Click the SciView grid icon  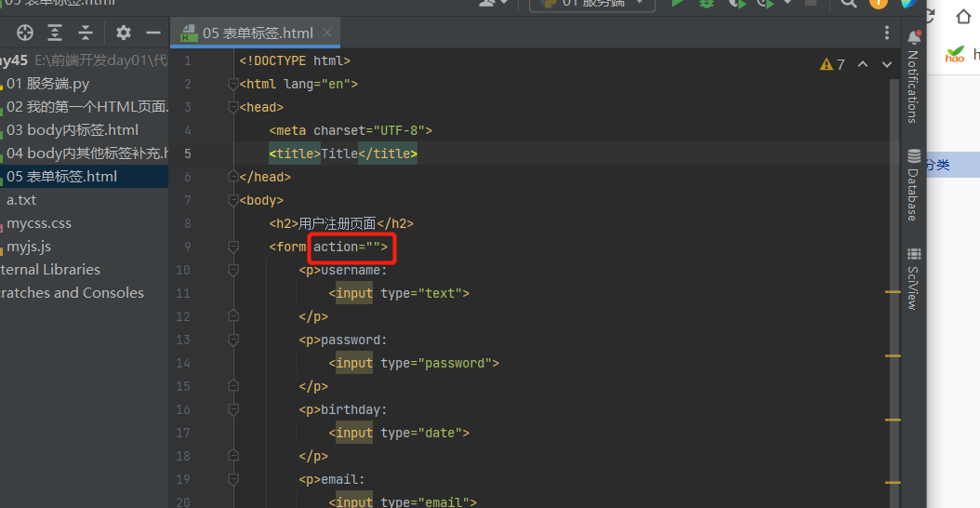[x=914, y=253]
